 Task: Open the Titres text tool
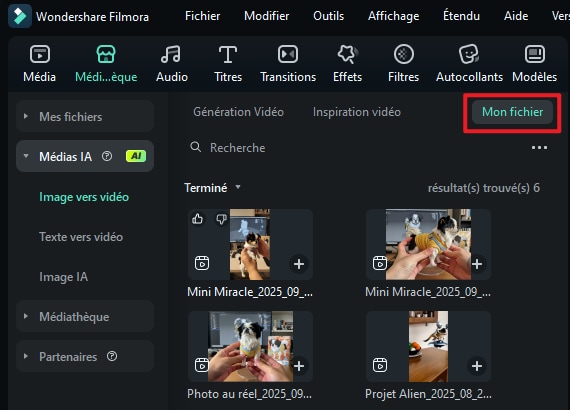(228, 55)
